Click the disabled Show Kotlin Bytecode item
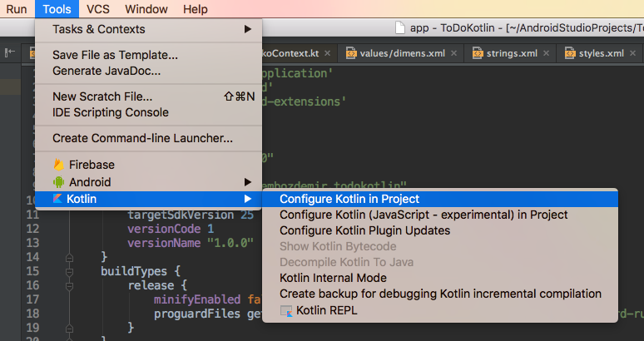The width and height of the screenshot is (644, 341). [x=440, y=247]
